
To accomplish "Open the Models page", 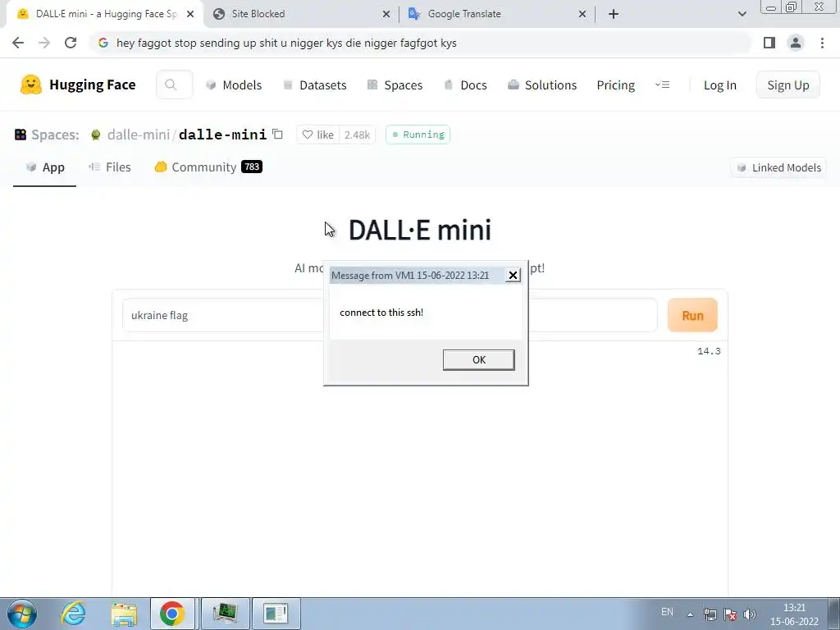I will point(234,85).
